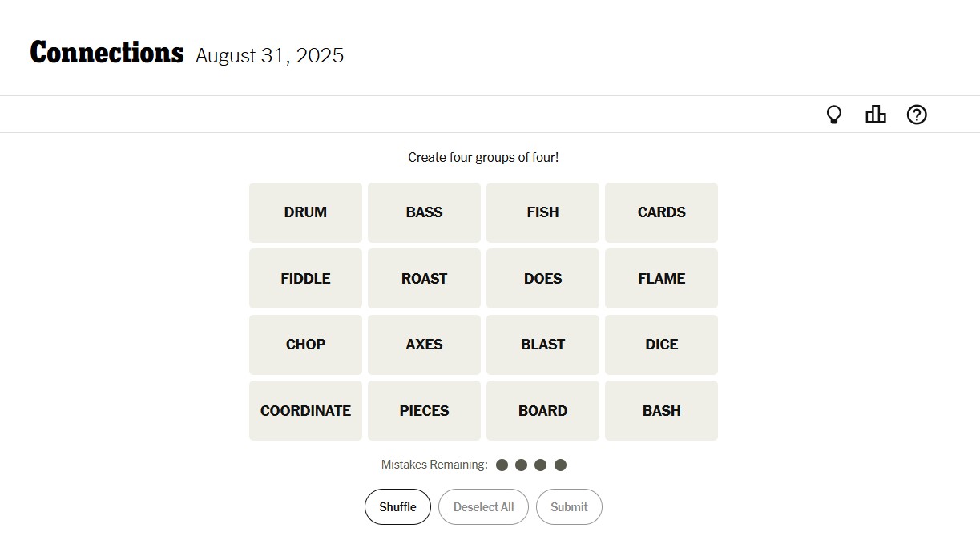Open the stats bar chart icon

pos(875,115)
